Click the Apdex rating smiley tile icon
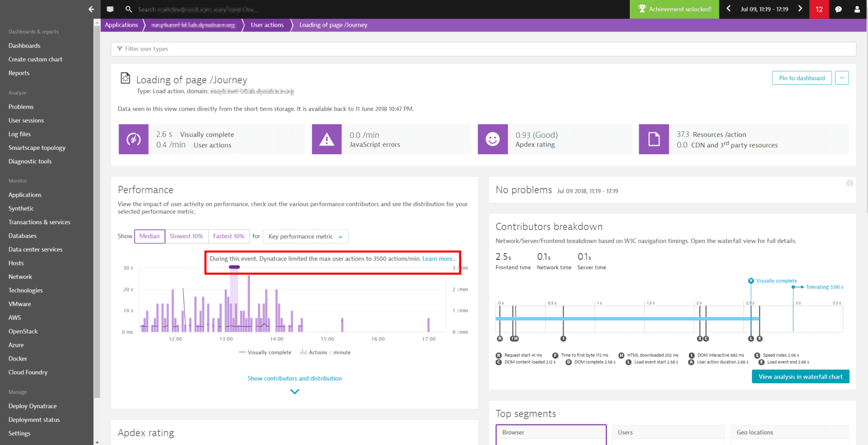The image size is (868, 445). [493, 139]
